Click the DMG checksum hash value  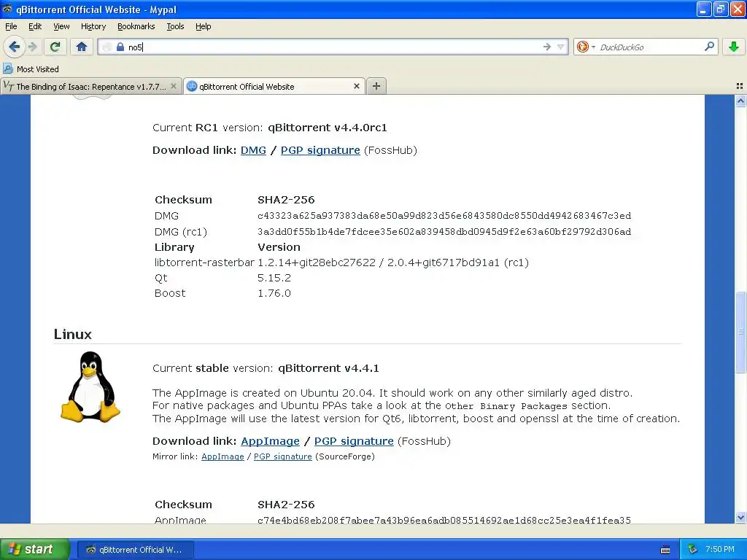(x=444, y=216)
